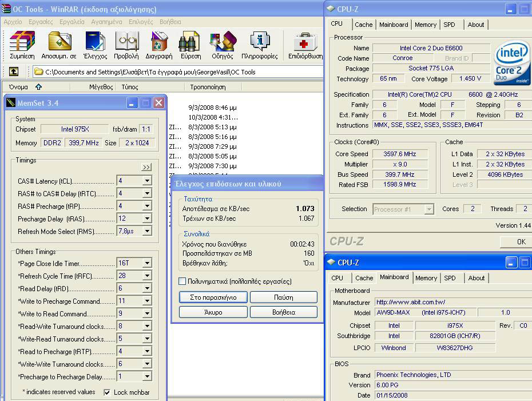Open the Αρχείο menu in WinRAR
The height and width of the screenshot is (401, 532).
(13, 22)
